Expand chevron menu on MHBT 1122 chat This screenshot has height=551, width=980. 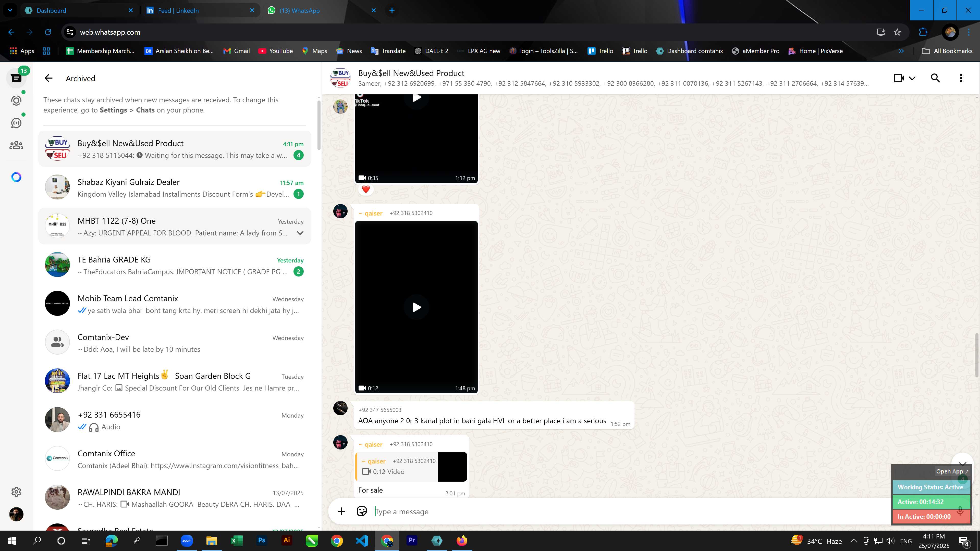[300, 233]
